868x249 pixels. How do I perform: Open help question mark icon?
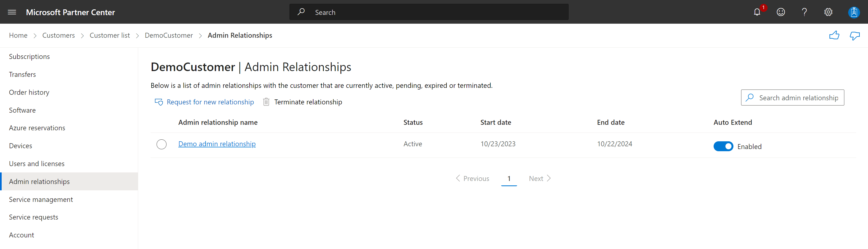pyautogui.click(x=804, y=12)
